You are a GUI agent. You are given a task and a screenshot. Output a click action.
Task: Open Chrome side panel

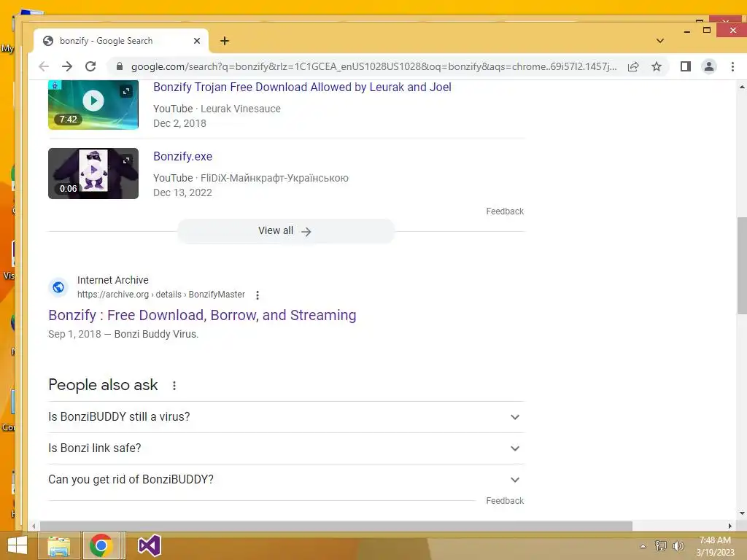686,66
